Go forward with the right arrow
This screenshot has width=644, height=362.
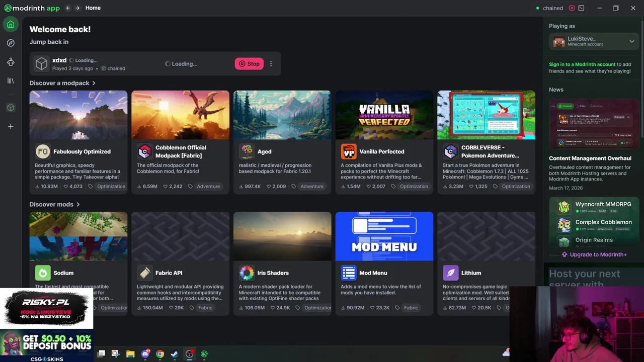click(77, 8)
